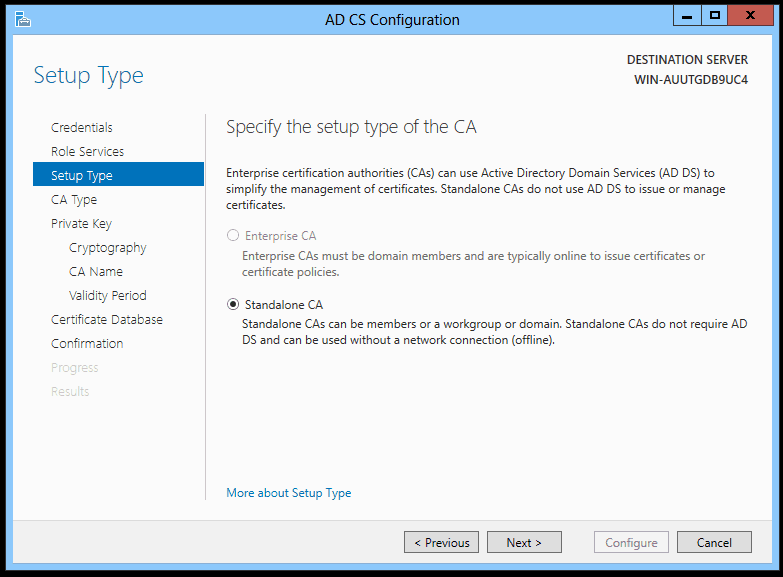Close the AD CS Configuration window
The width and height of the screenshot is (783, 577).
click(x=750, y=16)
